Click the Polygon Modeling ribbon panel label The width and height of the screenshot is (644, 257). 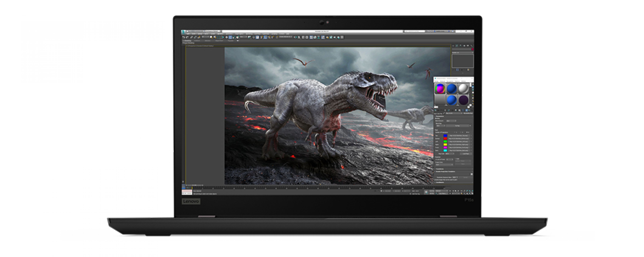tap(189, 43)
